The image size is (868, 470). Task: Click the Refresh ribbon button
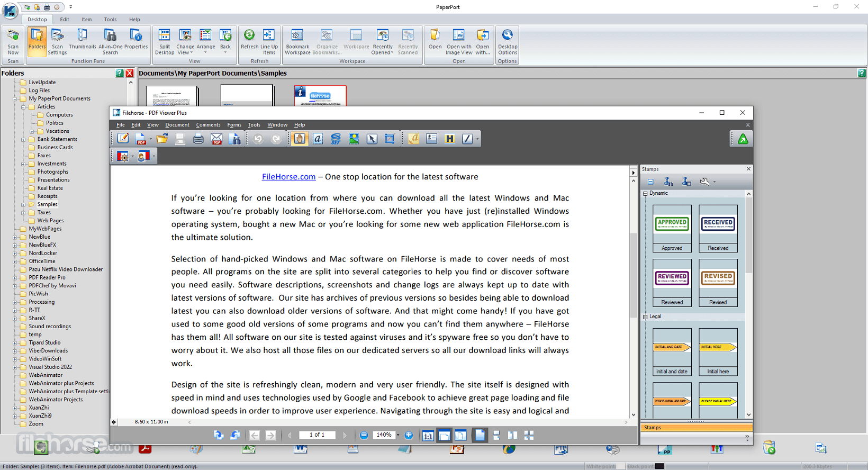click(x=249, y=39)
